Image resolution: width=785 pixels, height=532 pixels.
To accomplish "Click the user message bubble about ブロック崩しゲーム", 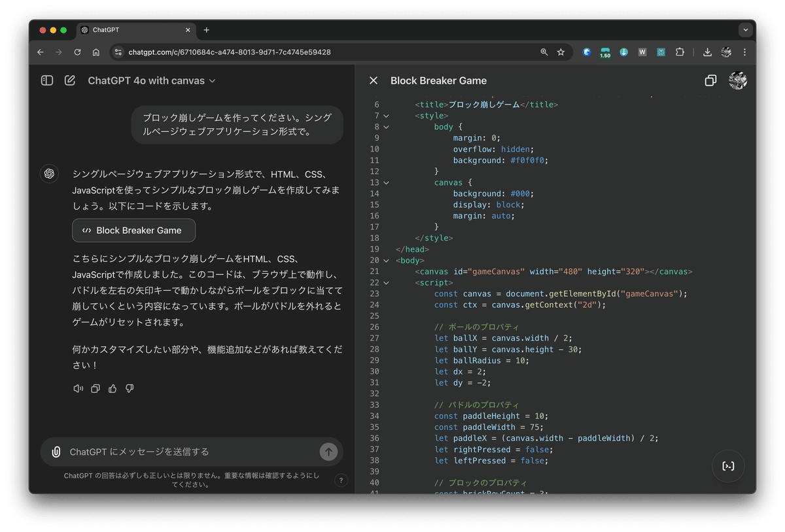I will [237, 125].
